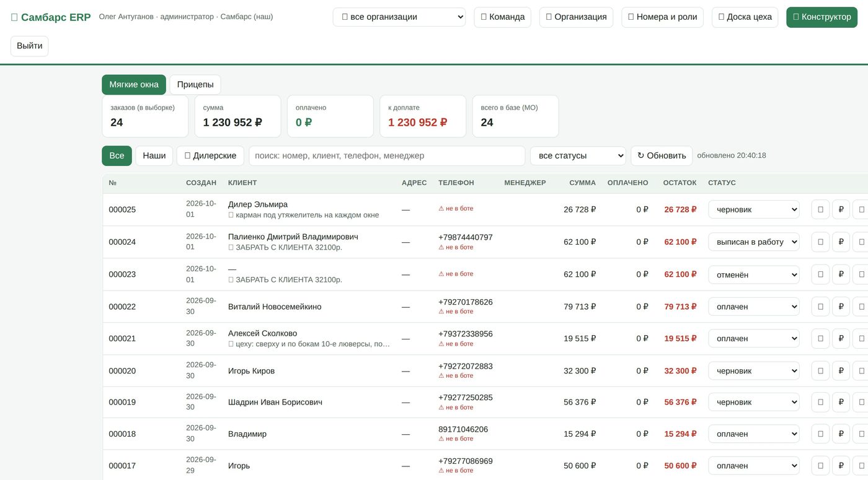Expand the все статусы filter
This screenshot has height=480, width=868.
click(x=578, y=155)
